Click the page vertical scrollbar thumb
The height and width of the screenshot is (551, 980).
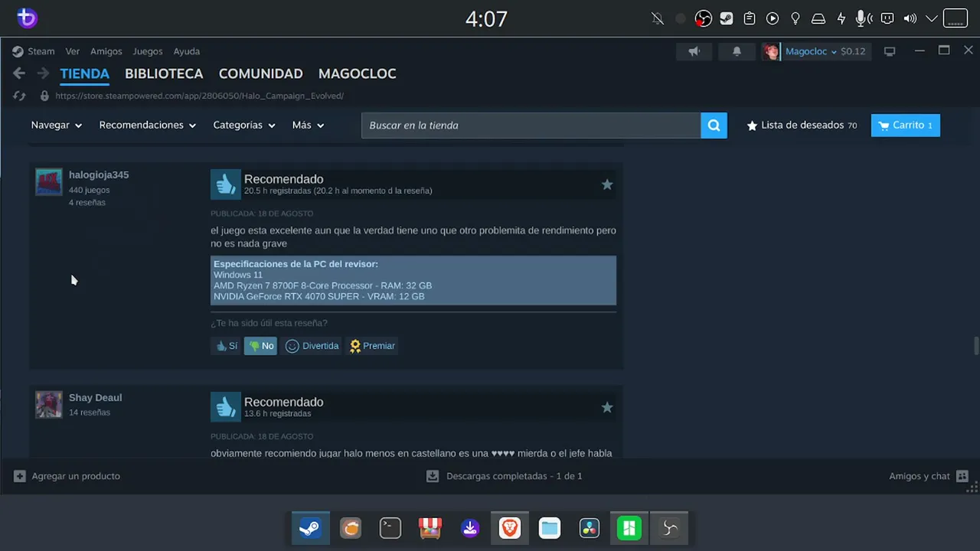tap(975, 346)
